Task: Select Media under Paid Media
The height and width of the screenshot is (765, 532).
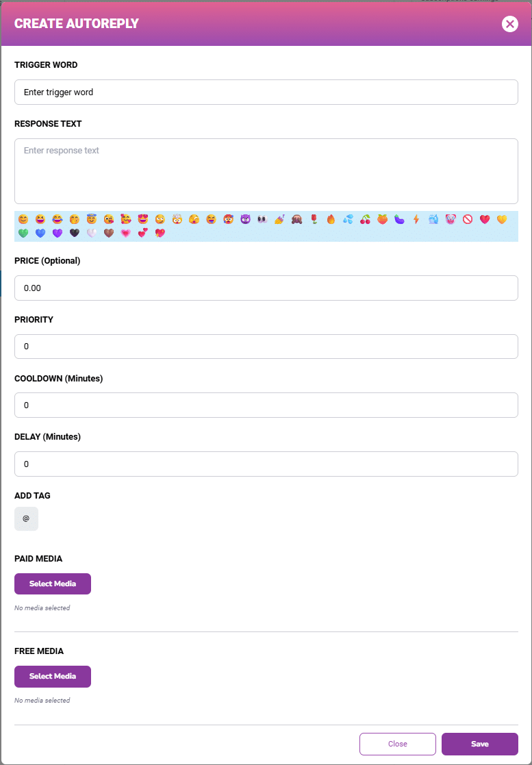Action: [53, 584]
